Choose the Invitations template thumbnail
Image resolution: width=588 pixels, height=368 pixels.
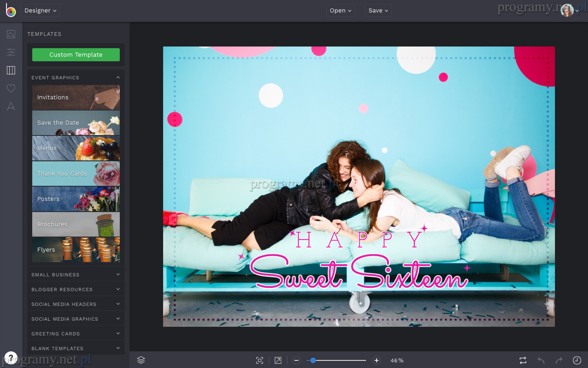(x=76, y=98)
